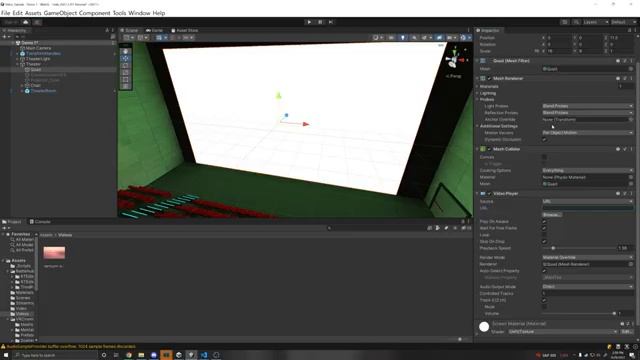
Task: Click the Screen Material preview sphere
Action: point(484,327)
